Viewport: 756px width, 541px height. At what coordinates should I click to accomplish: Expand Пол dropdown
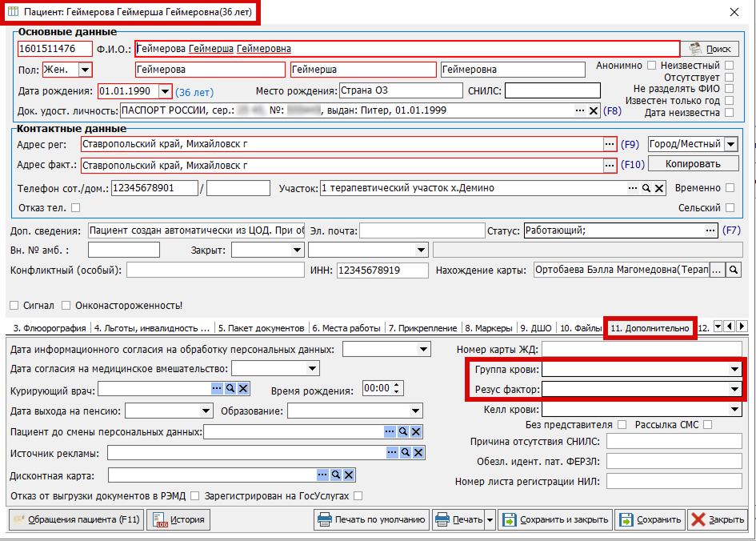point(85,70)
